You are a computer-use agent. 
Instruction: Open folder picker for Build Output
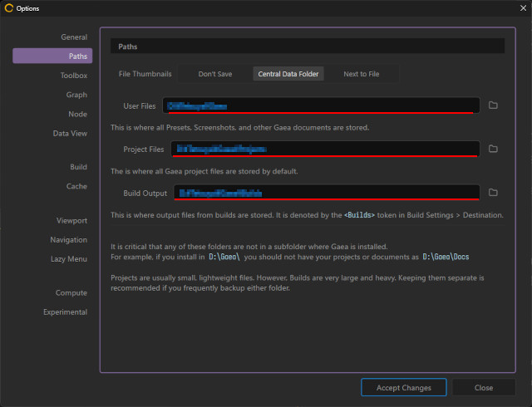pyautogui.click(x=493, y=193)
